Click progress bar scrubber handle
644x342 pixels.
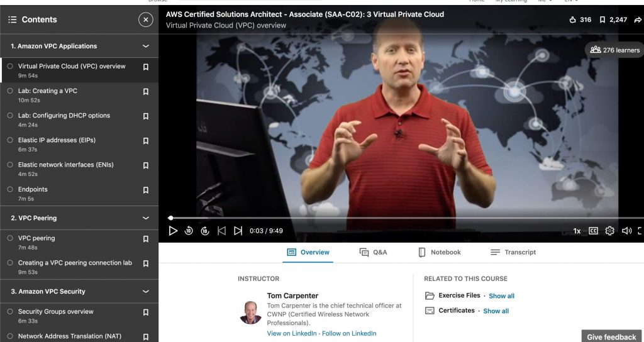[x=170, y=218]
